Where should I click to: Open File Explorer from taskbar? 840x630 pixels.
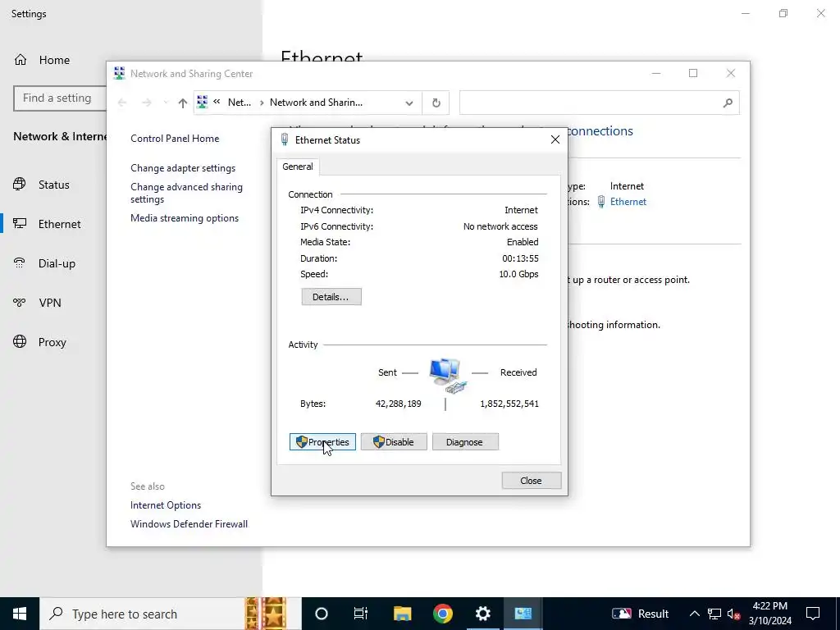point(402,614)
